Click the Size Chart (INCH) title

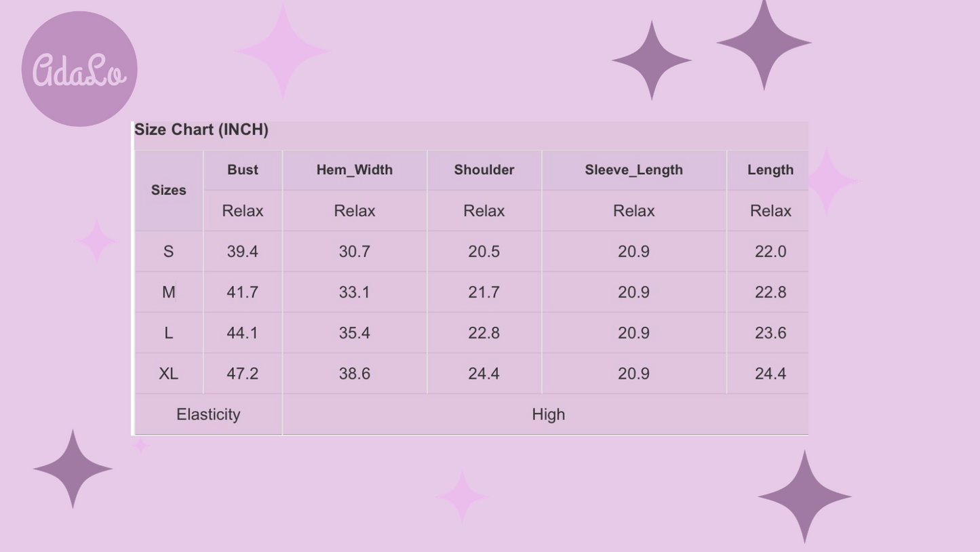[201, 130]
